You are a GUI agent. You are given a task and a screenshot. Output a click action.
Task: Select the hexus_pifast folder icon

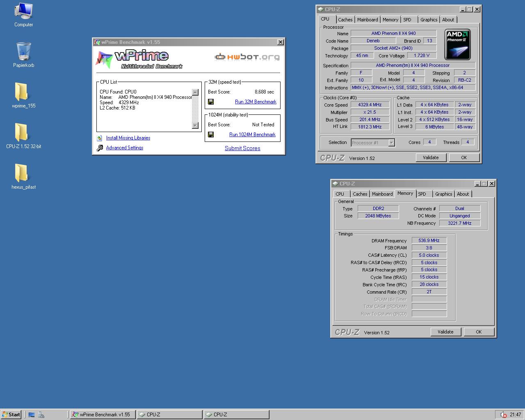click(x=21, y=173)
